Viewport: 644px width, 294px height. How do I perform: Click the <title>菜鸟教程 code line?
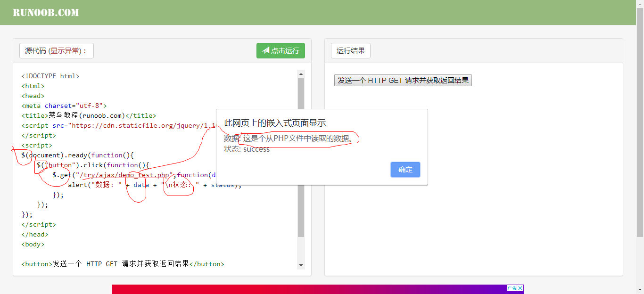click(x=89, y=115)
